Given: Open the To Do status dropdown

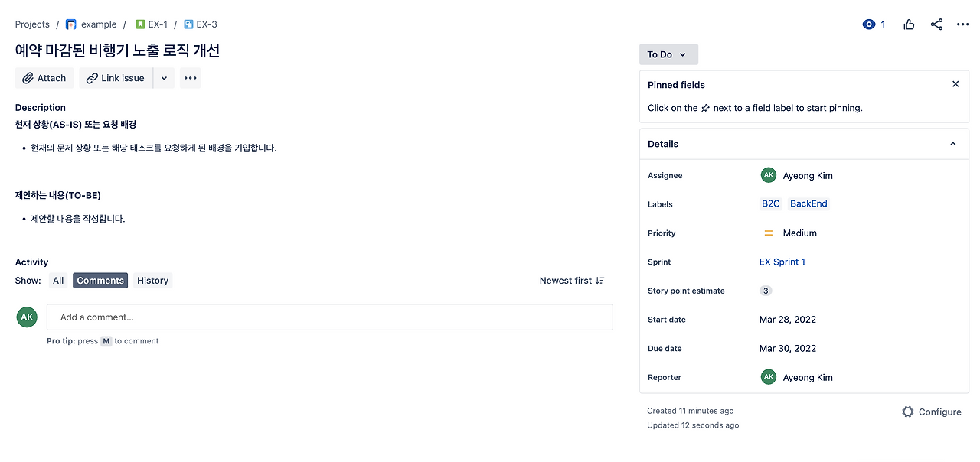Looking at the screenshot, I should click(668, 54).
